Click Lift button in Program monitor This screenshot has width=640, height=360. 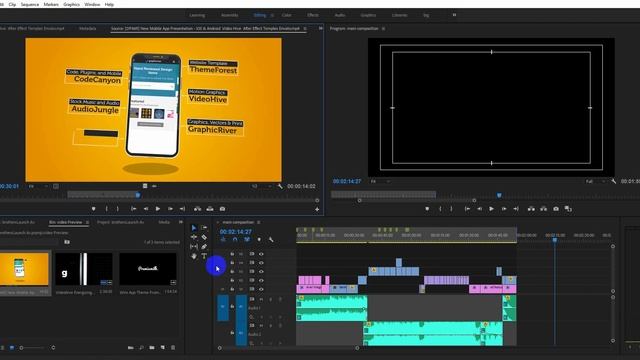[x=531, y=209]
